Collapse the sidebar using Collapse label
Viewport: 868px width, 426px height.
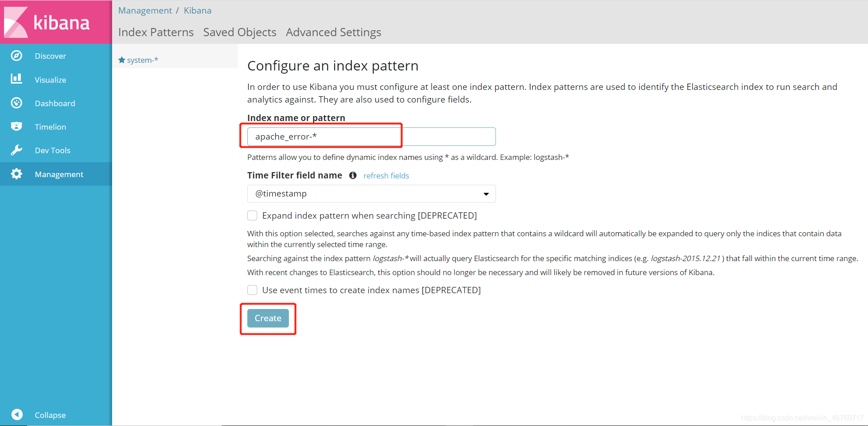[x=50, y=415]
